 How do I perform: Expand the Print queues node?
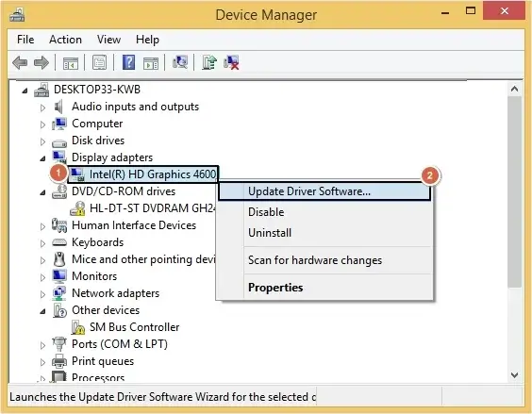[x=42, y=362]
